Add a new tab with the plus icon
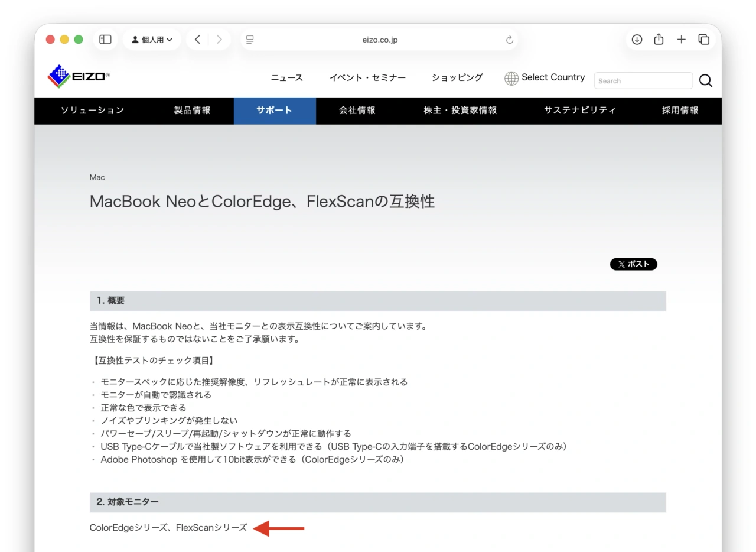 (682, 40)
